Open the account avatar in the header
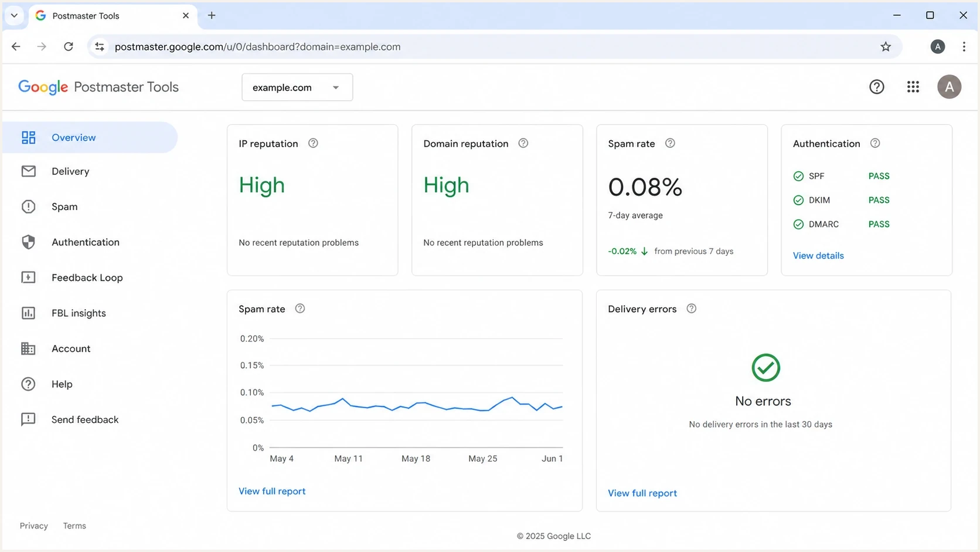This screenshot has height=552, width=980. [x=949, y=87]
